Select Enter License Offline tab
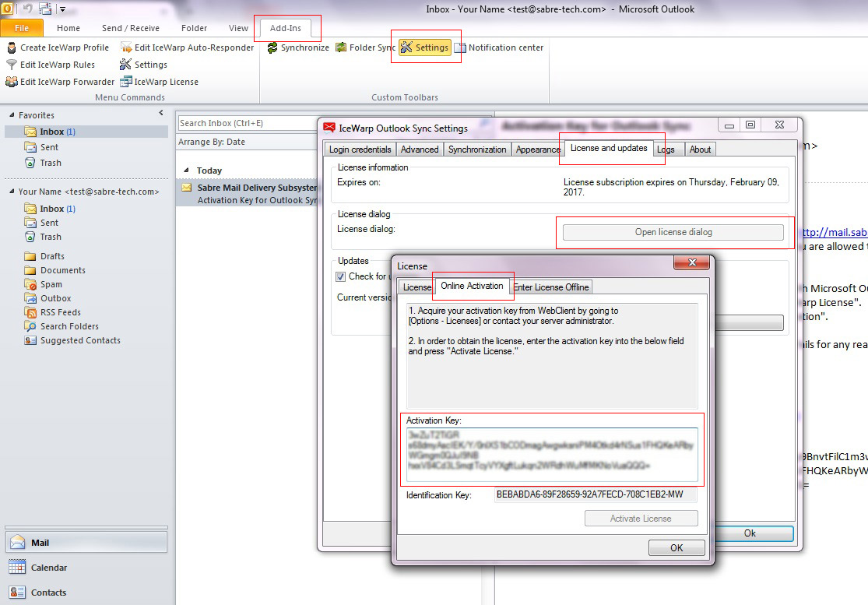The width and height of the screenshot is (868, 605). point(551,287)
